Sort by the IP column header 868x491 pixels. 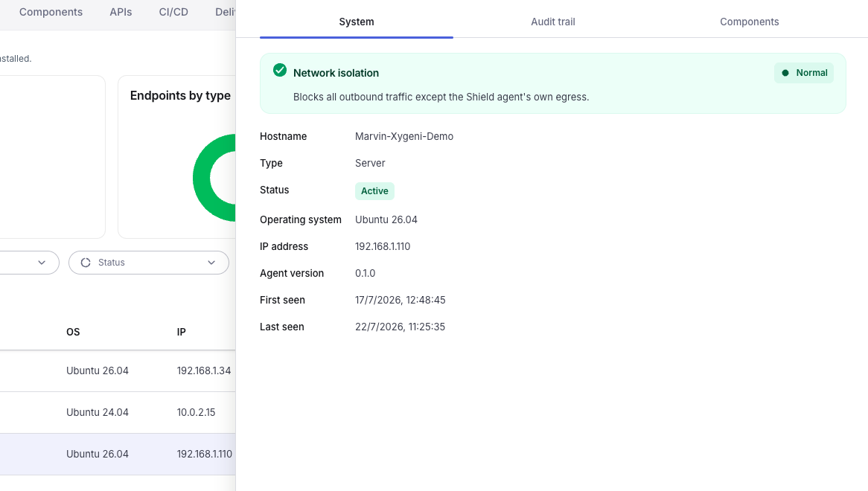181,332
